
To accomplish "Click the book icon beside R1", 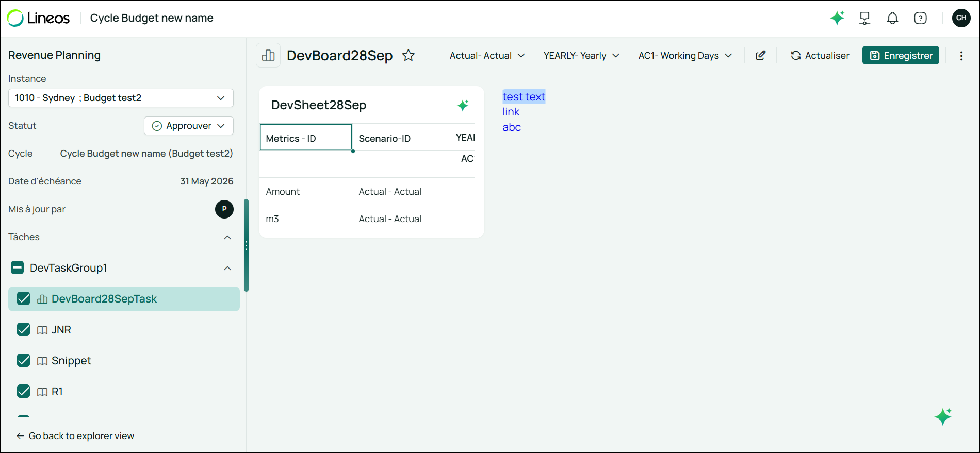I will tap(42, 392).
